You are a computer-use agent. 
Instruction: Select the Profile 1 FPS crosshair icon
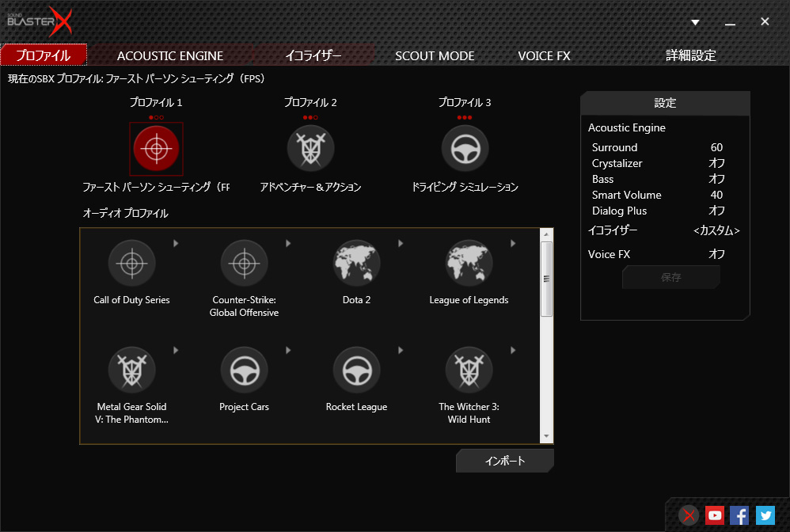tap(156, 148)
